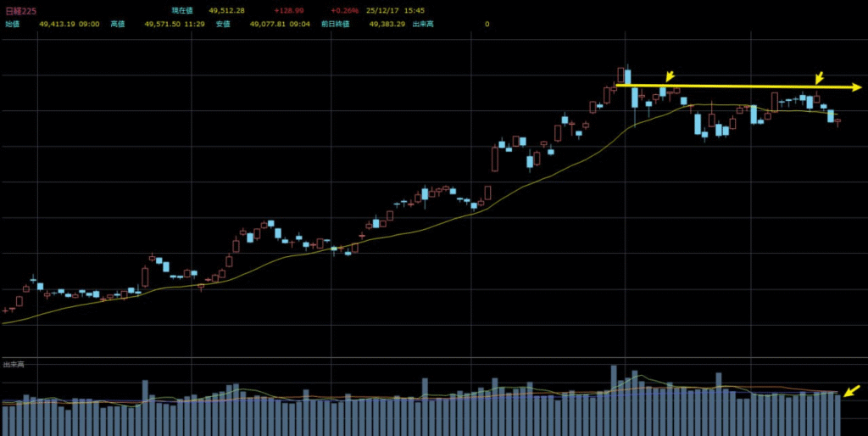Click the yellow arrow in the volume panel

851,391
